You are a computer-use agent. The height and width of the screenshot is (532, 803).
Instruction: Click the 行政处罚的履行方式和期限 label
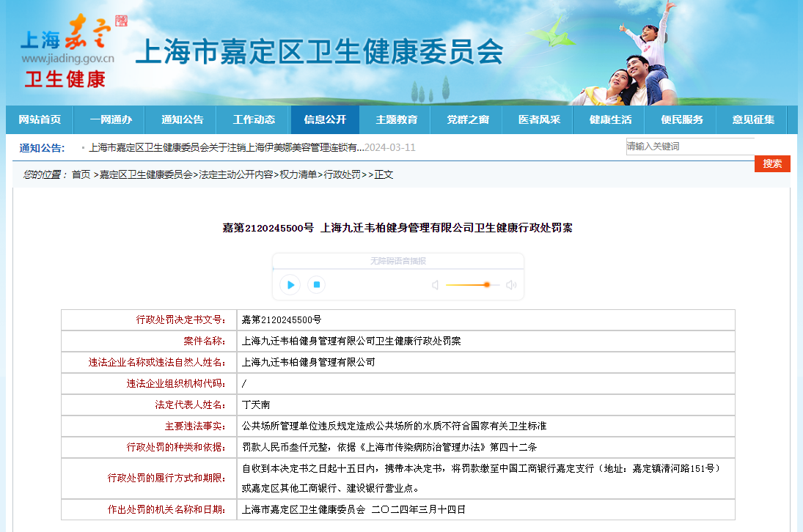point(166,479)
